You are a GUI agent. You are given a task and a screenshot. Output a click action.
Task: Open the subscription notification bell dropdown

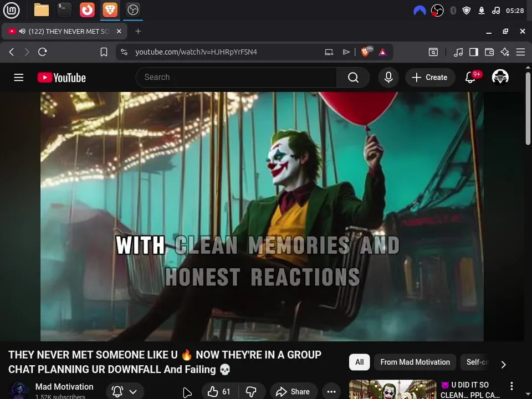point(124,392)
